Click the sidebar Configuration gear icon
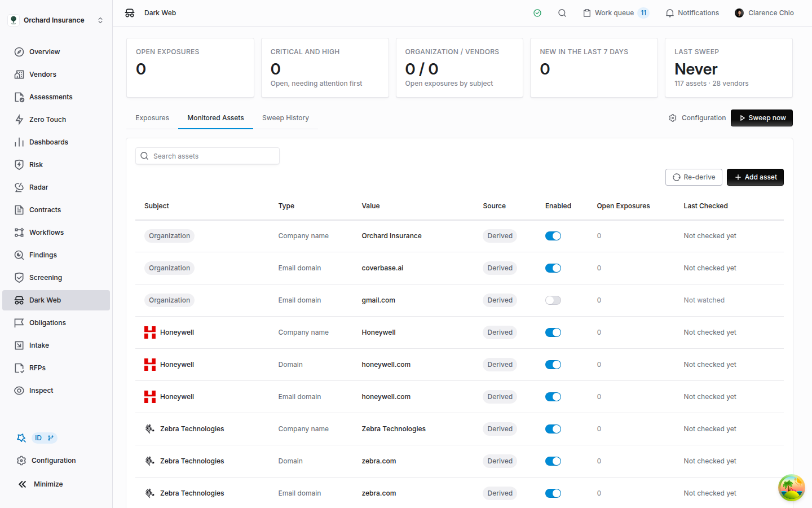 pos(21,461)
